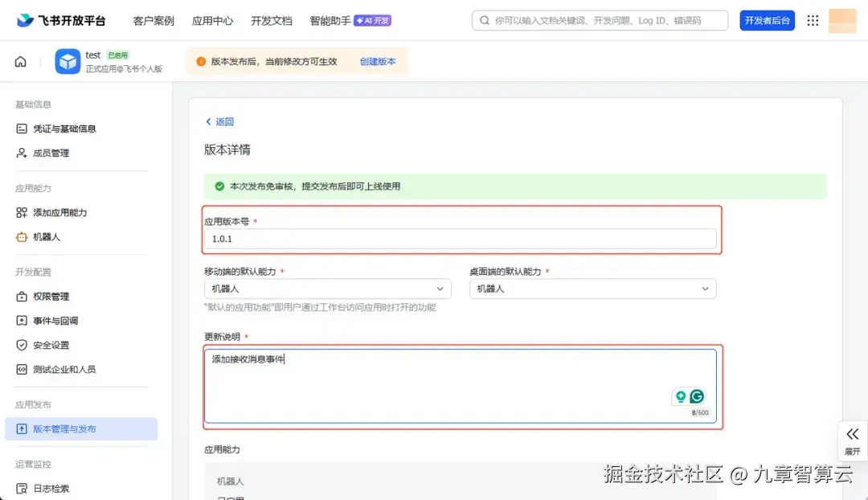Click the green success check icon
Viewport: 868px width, 500px height.
point(219,186)
